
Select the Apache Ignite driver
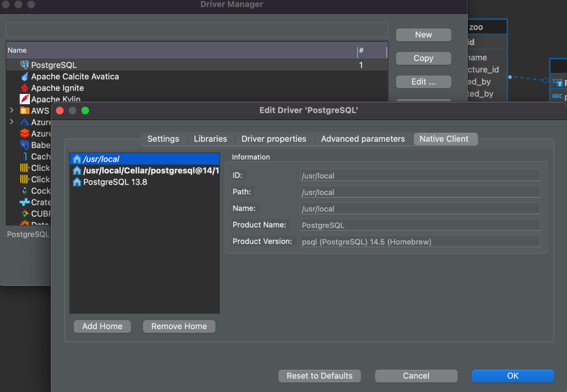197,88
